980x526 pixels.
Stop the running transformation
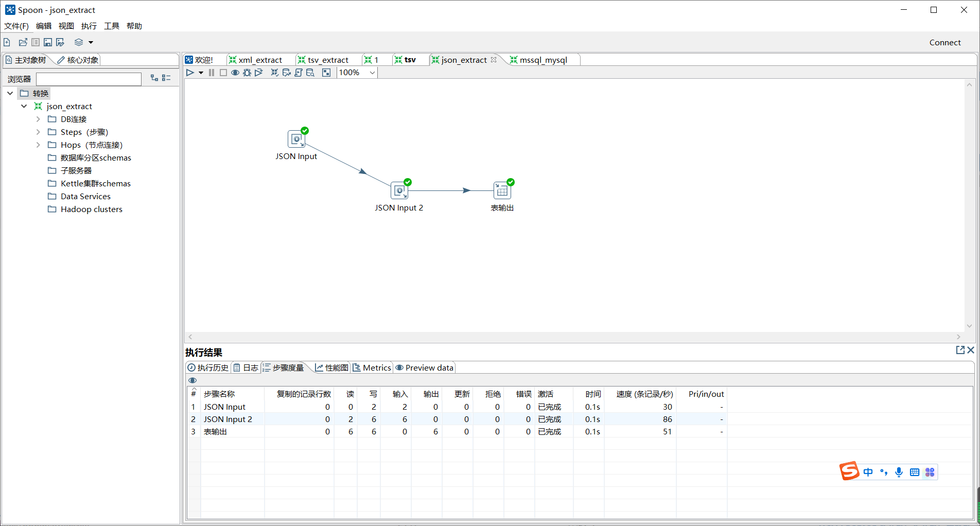coord(223,73)
